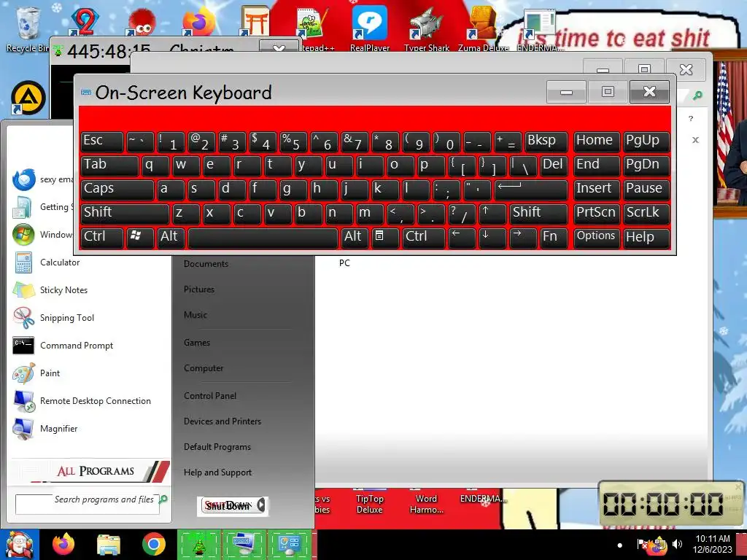
Task: Toggle Caps lock on On-Screen Keyboard
Action: [x=117, y=189]
